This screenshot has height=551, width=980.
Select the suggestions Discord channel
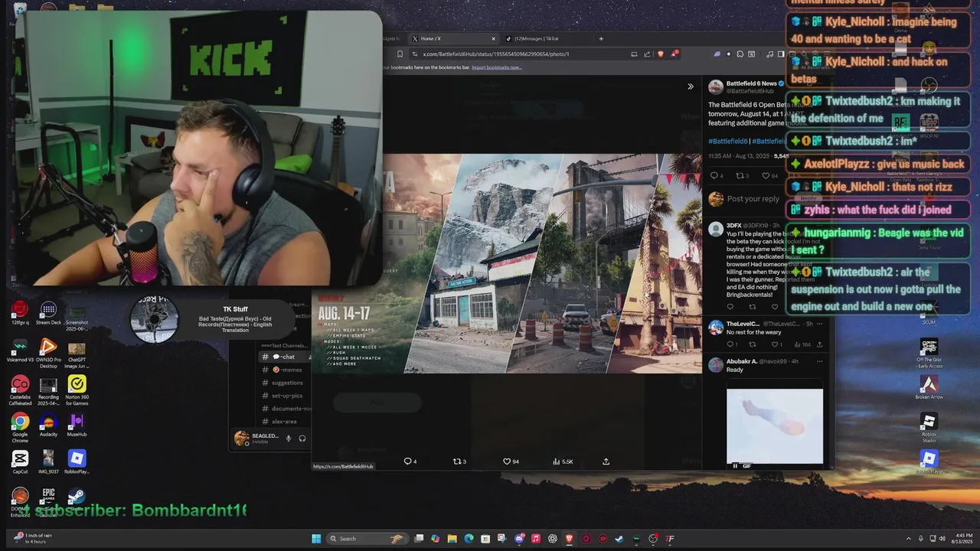pyautogui.click(x=286, y=383)
